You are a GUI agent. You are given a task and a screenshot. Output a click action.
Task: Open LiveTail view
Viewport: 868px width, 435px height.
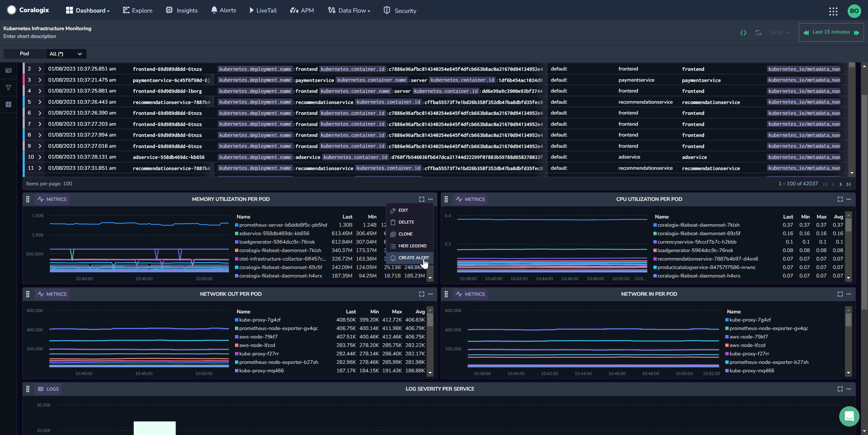click(x=263, y=11)
